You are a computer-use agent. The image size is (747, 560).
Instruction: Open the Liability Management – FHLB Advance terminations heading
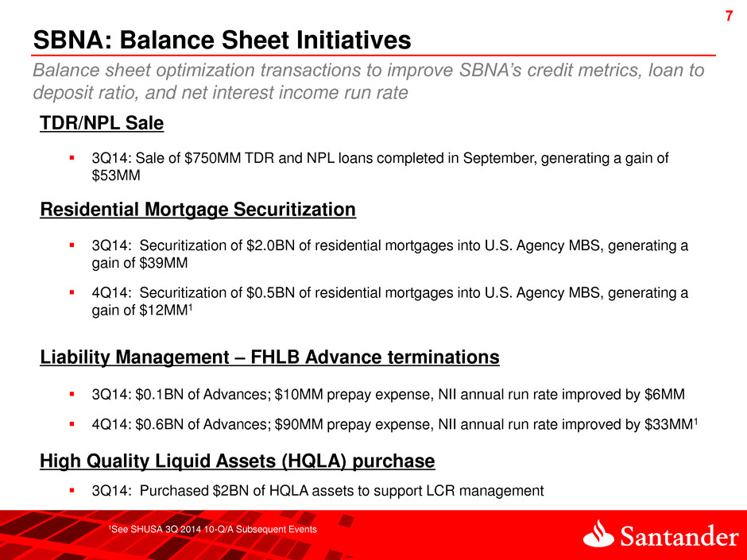point(269,358)
